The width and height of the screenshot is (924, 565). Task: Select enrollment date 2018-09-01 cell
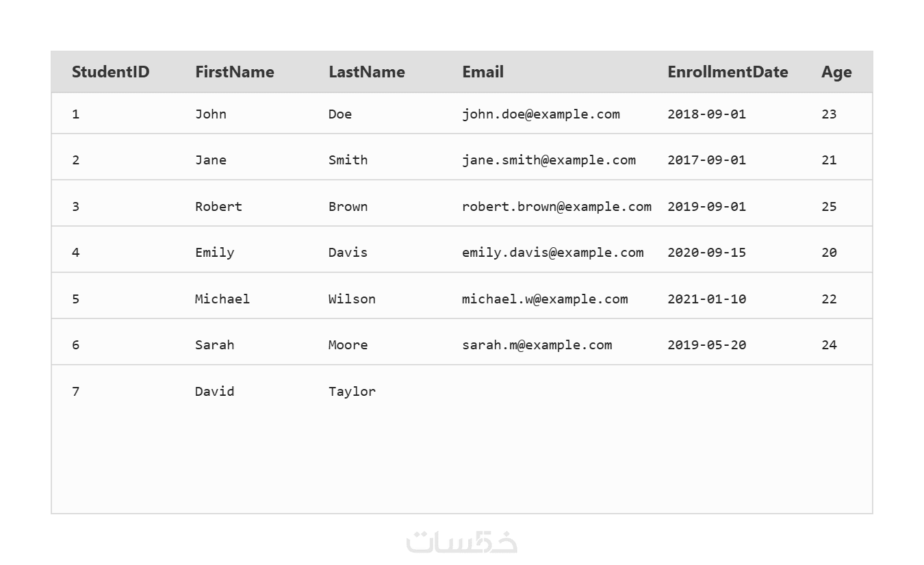(x=706, y=114)
